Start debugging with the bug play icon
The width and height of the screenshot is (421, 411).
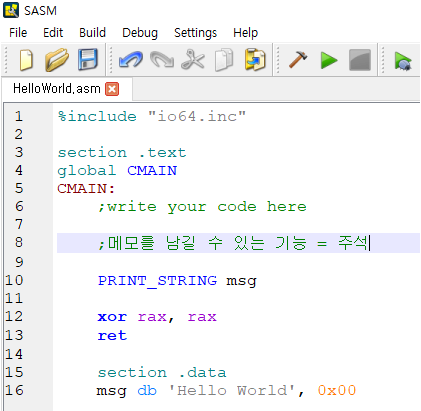coord(403,61)
